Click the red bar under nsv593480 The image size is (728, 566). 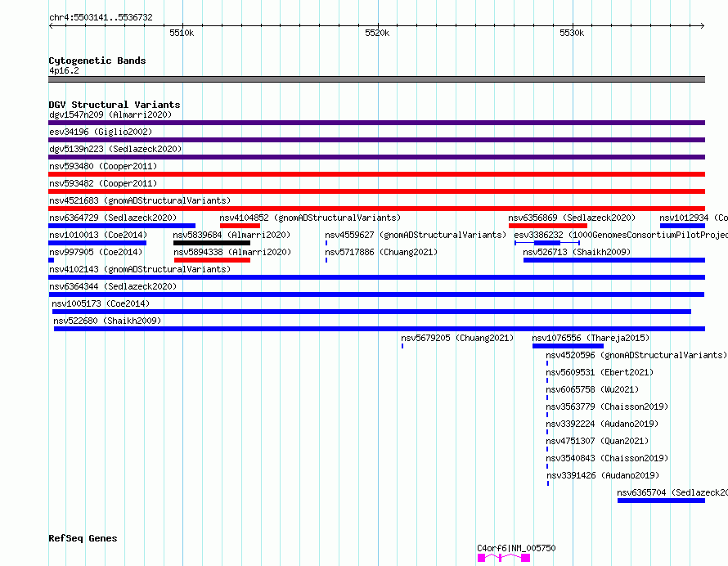pos(376,174)
